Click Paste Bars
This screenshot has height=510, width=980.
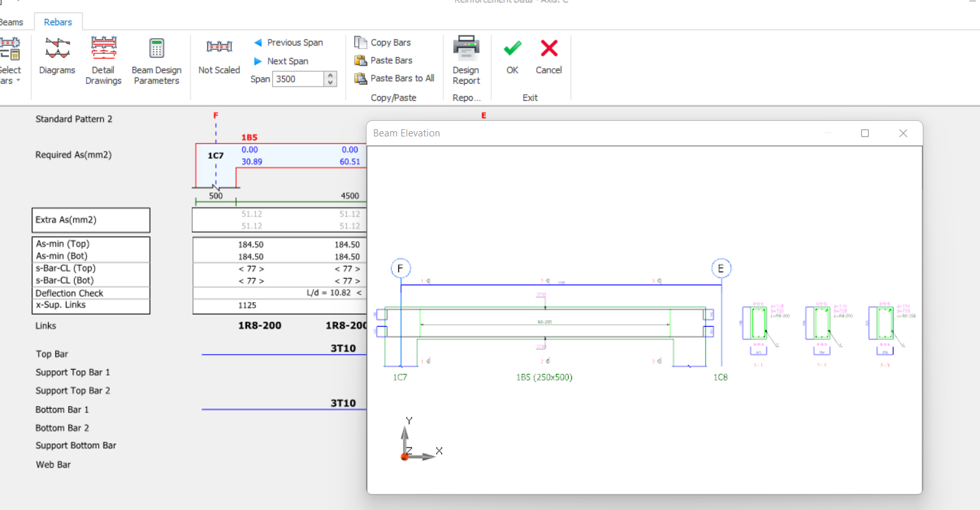click(383, 60)
